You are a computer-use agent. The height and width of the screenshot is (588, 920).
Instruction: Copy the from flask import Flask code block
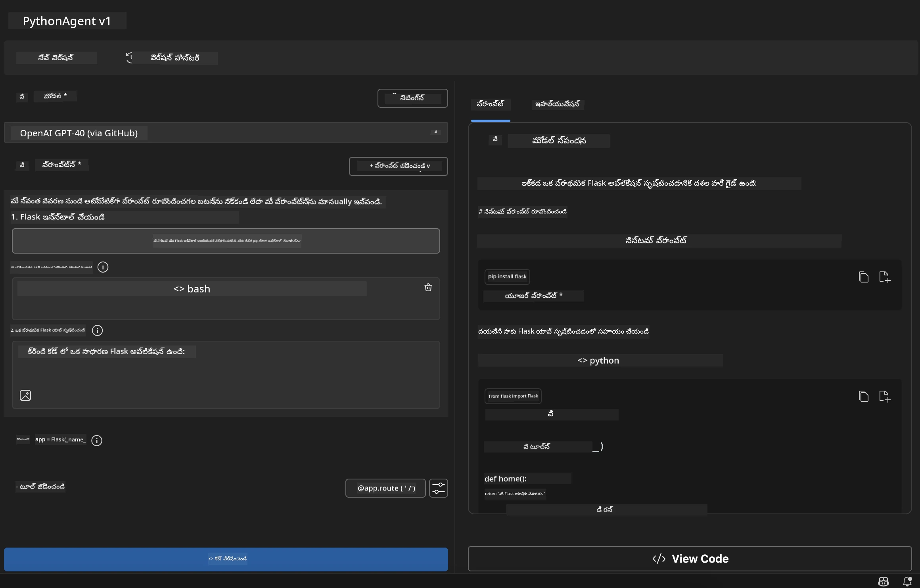tap(864, 396)
